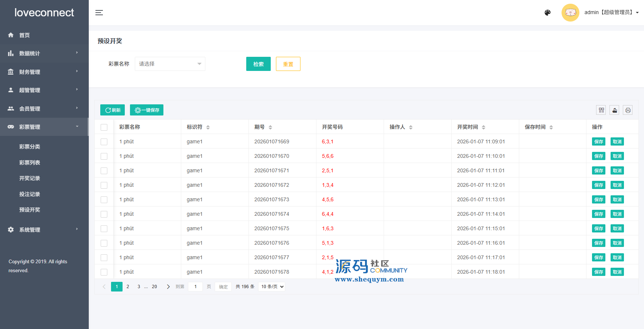The height and width of the screenshot is (329, 644).
Task: Go to next page arrow in pagination
Action: 168,287
